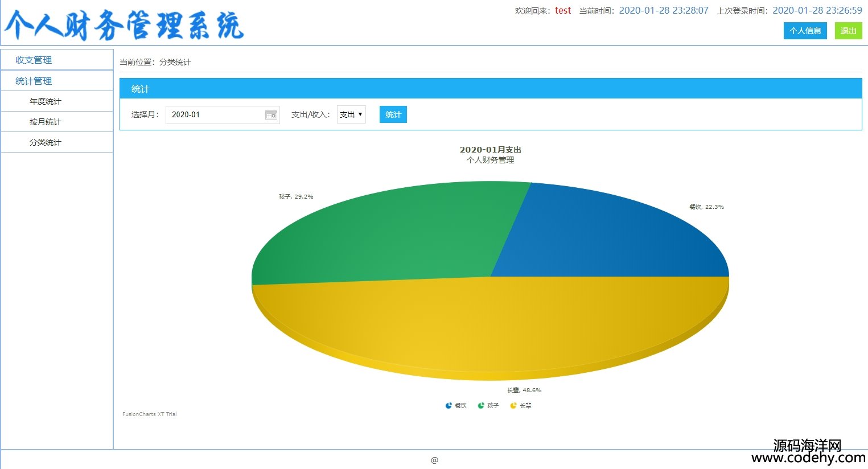Click the 餐饮 legend label

point(460,406)
